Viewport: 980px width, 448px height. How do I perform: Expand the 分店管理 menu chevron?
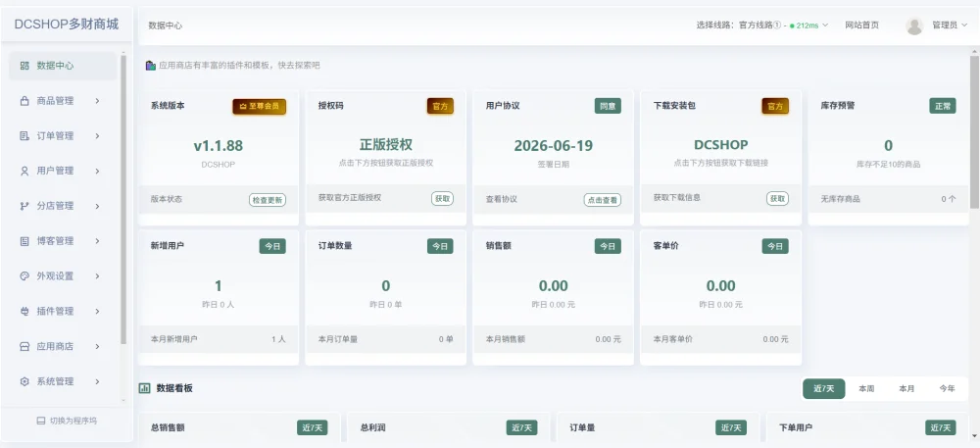(97, 206)
